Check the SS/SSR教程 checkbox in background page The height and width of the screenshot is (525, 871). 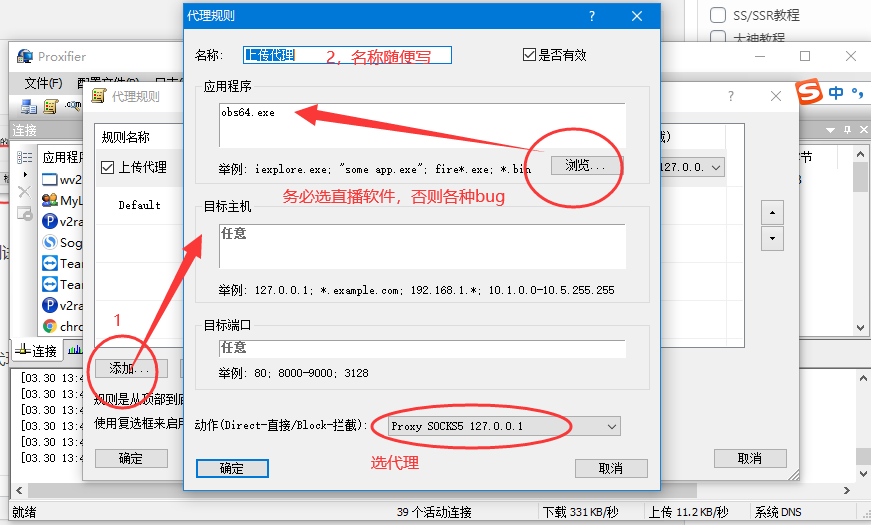coord(718,15)
